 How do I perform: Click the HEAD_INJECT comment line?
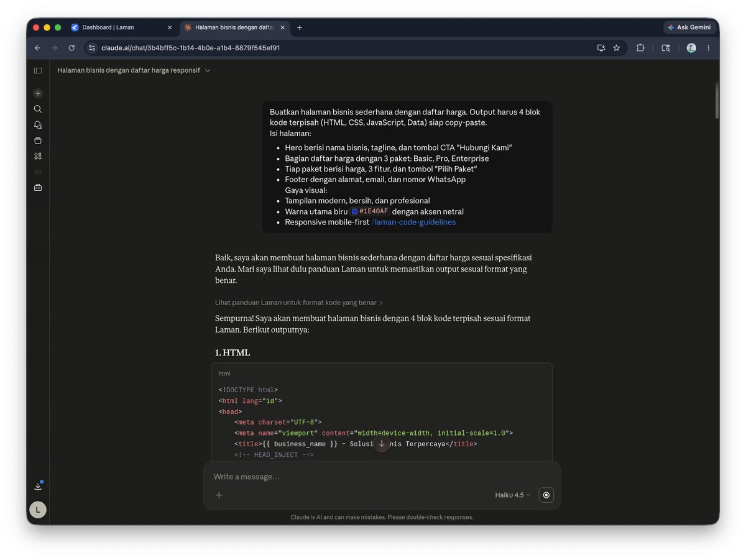click(x=274, y=455)
